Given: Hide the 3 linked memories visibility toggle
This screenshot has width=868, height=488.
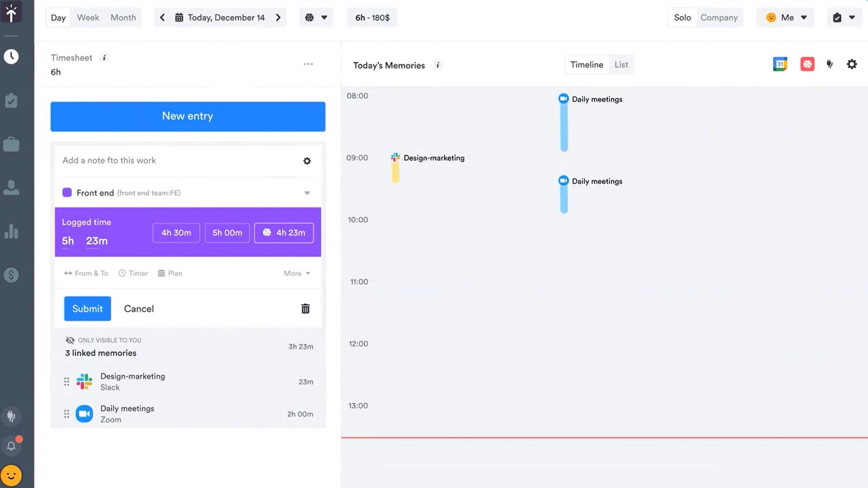Looking at the screenshot, I should tap(70, 340).
